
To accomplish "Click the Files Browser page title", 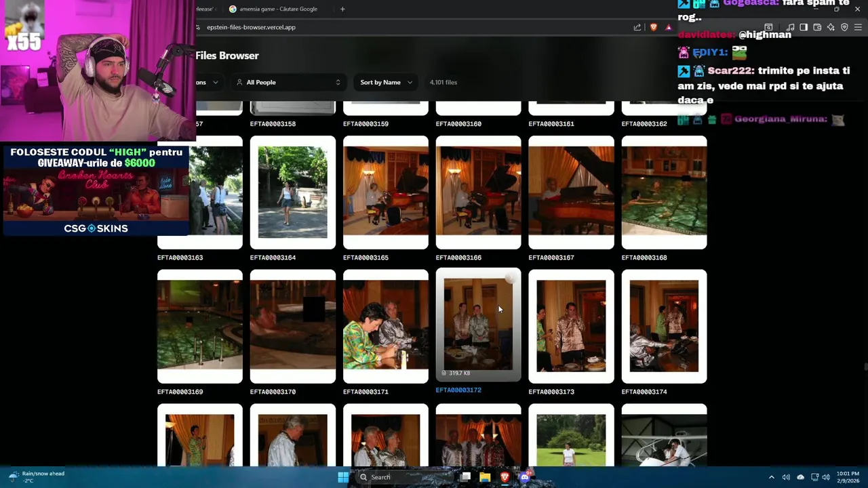I will [x=227, y=56].
